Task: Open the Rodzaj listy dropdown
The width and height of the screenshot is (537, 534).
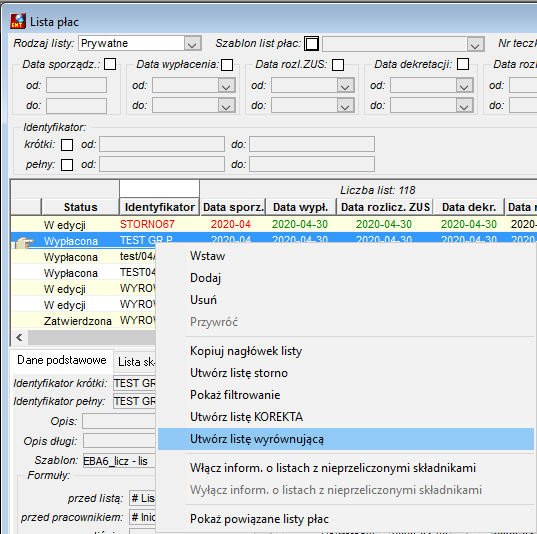Action: coord(192,44)
